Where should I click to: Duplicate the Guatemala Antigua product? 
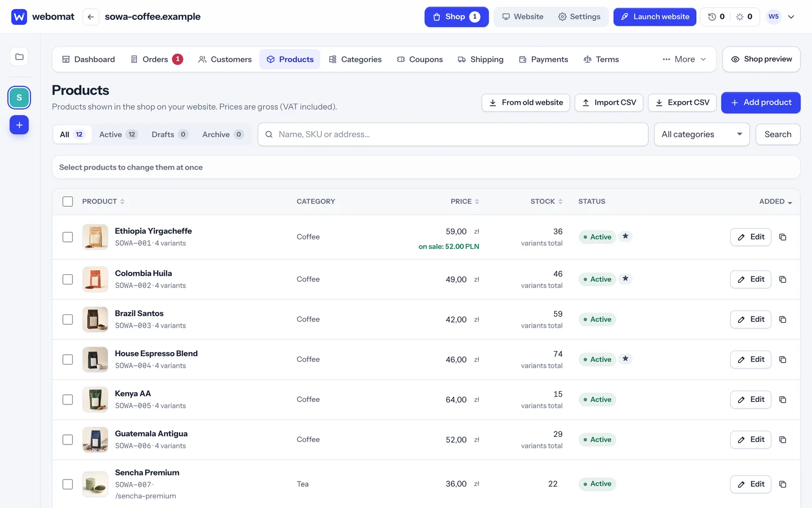pos(783,440)
